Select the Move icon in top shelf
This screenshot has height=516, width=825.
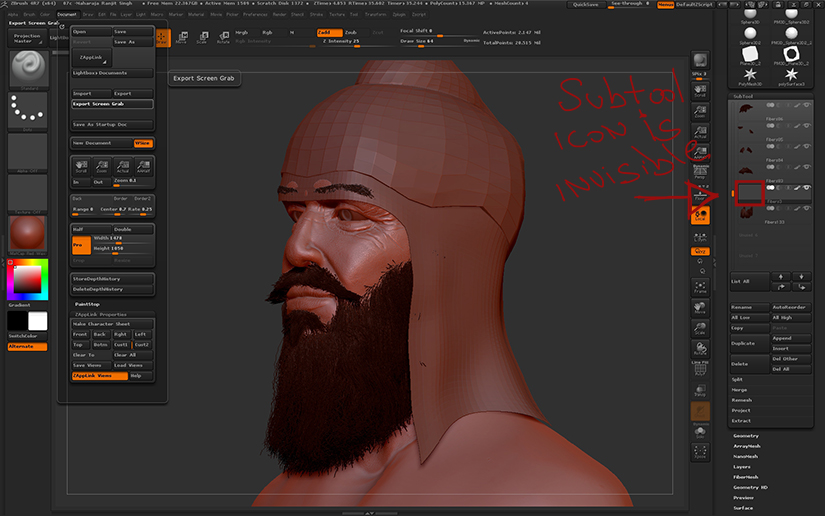(x=182, y=37)
